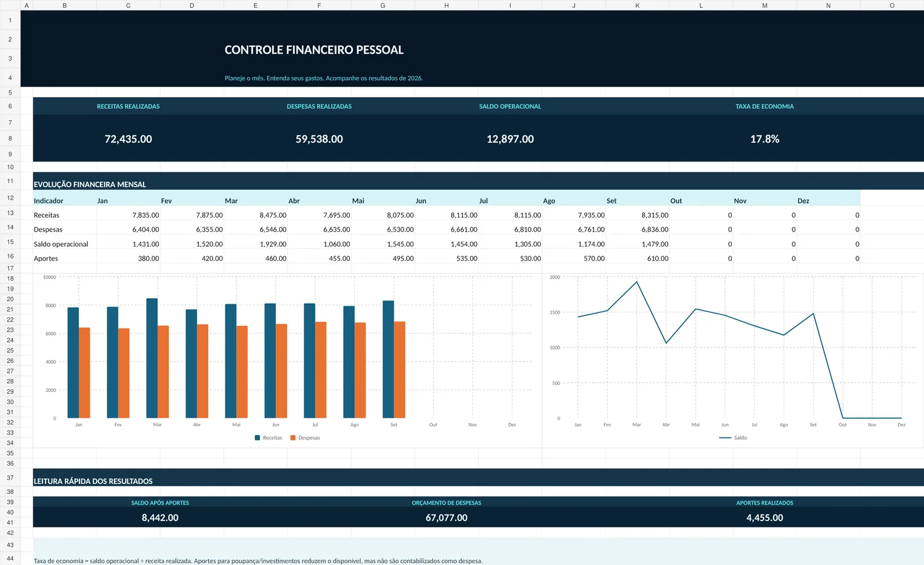Image resolution: width=924 pixels, height=565 pixels.
Task: Select the LEITURA RÁPIDA DOS RESULTADOS header
Action: click(x=93, y=481)
